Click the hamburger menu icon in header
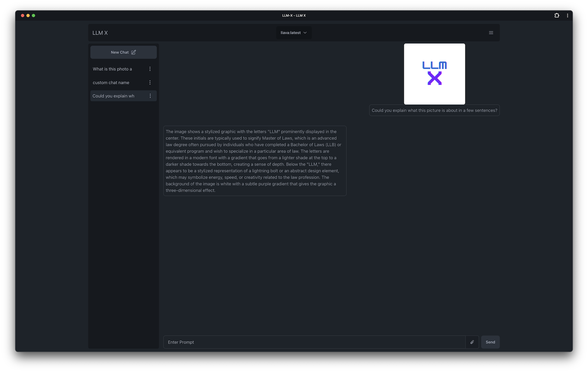Screen dimensions: 588x372 tap(491, 33)
